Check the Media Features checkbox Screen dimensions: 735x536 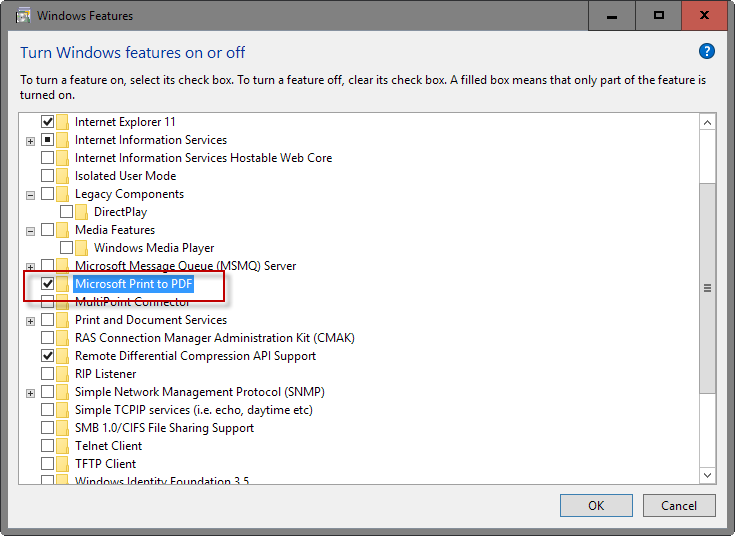pyautogui.click(x=47, y=229)
